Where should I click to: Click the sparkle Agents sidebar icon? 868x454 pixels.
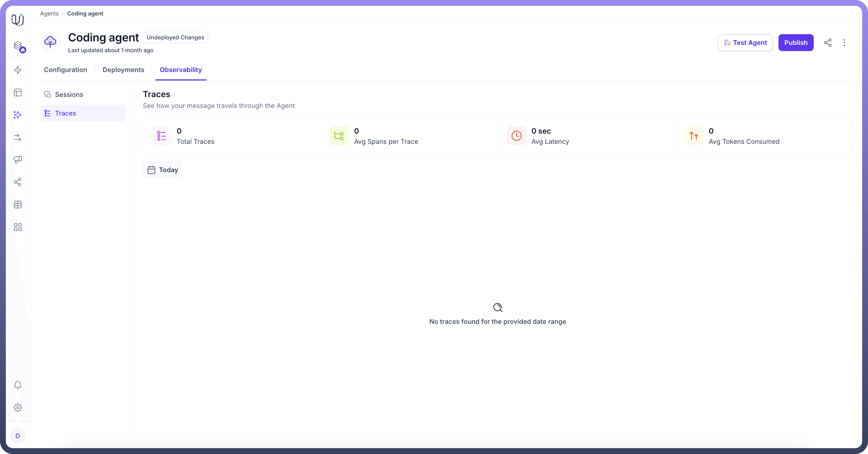point(18,115)
